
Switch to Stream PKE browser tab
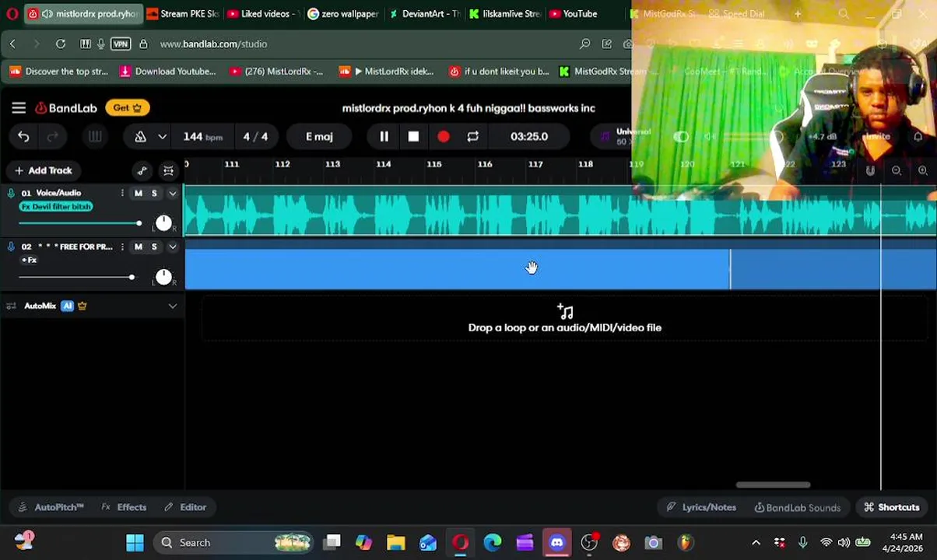pos(182,13)
